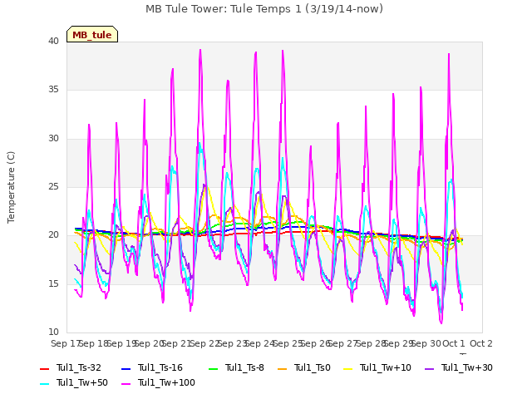Viewport: 532px width, 399px height.
Task: Click the orange Tul1_Ts0 legend swatch
Action: [283, 368]
